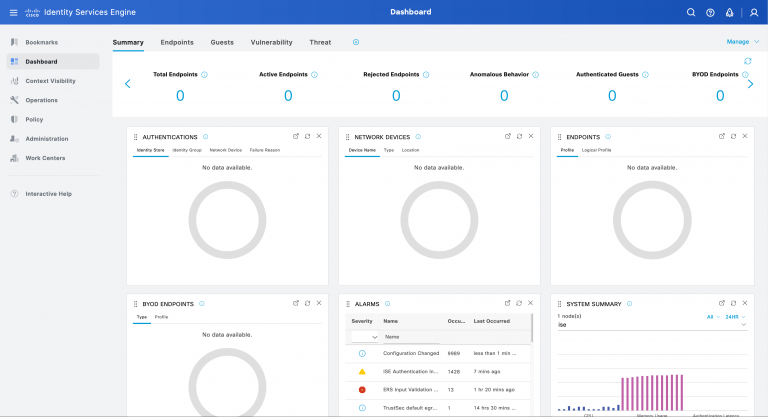The image size is (768, 417).
Task: Refresh the summary metrics strip
Action: coord(747,61)
